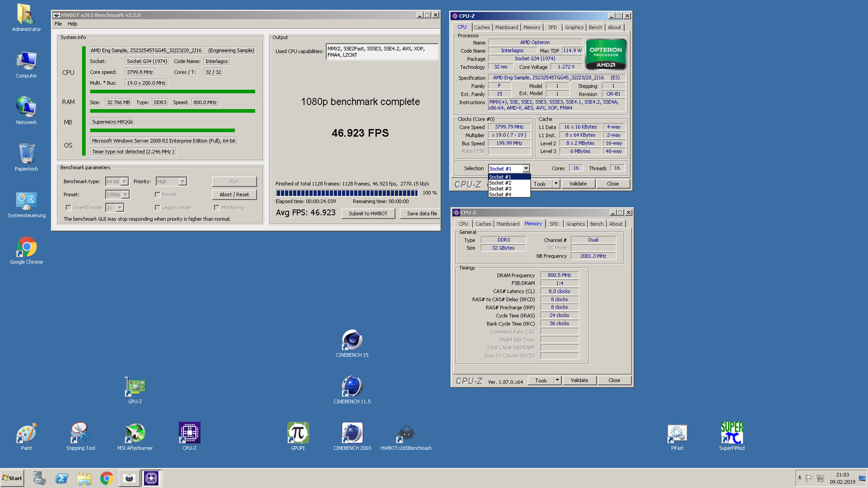Open the File menu in HWBOT
This screenshot has height=488, width=868.
[58, 24]
